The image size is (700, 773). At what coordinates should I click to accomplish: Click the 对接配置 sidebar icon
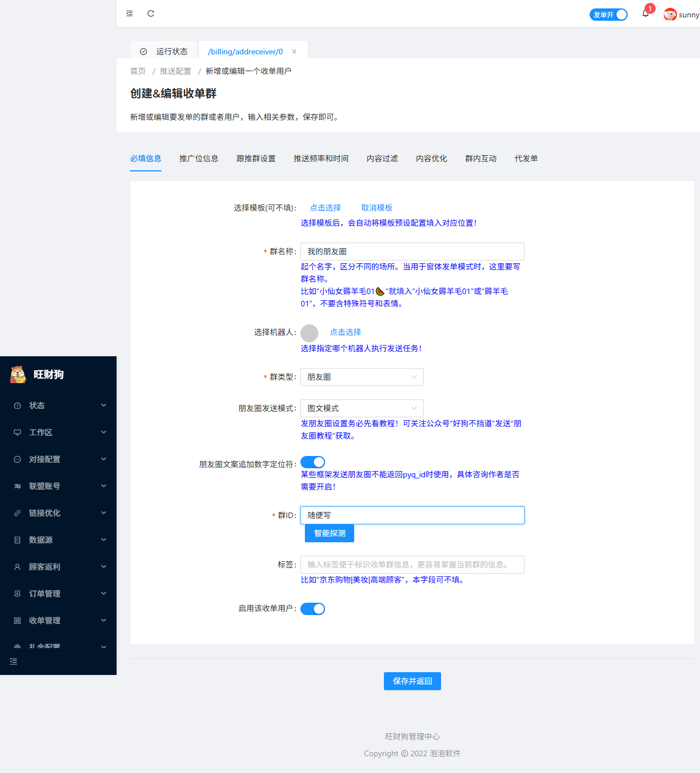coord(17,459)
